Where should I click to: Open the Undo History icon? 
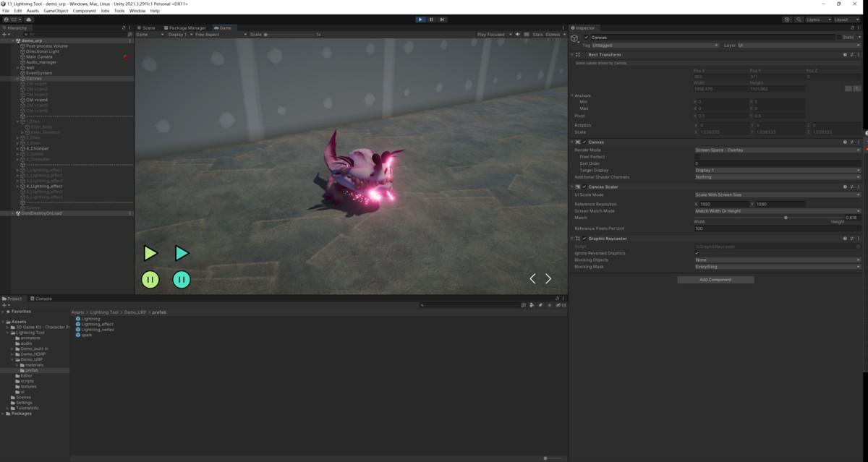pos(786,20)
